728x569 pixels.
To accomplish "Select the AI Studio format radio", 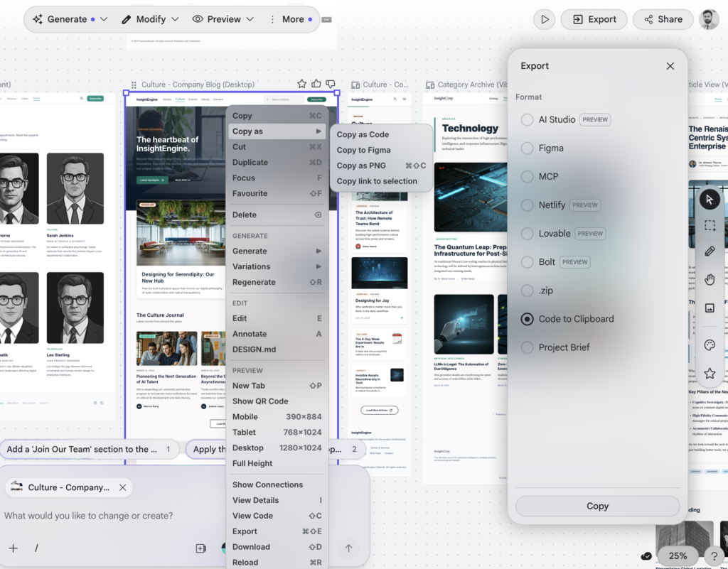I will click(x=527, y=119).
